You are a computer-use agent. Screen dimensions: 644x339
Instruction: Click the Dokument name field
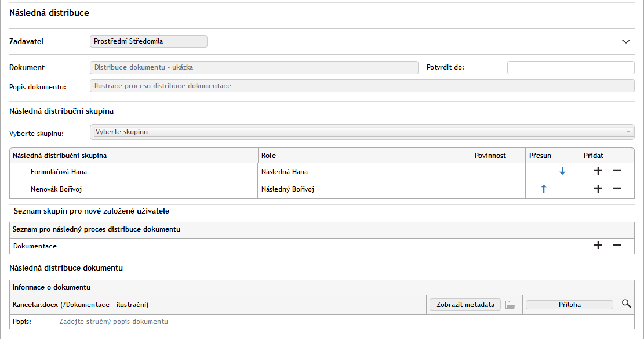coord(254,67)
